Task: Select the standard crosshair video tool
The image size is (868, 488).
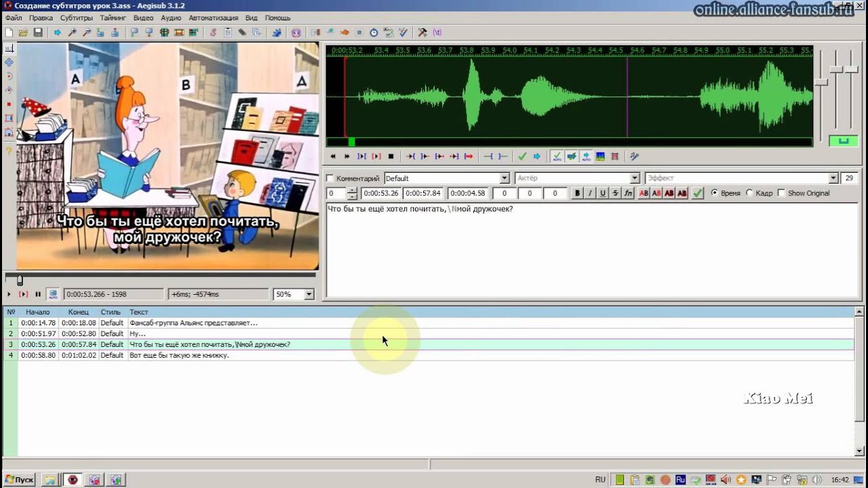Action: (x=9, y=49)
